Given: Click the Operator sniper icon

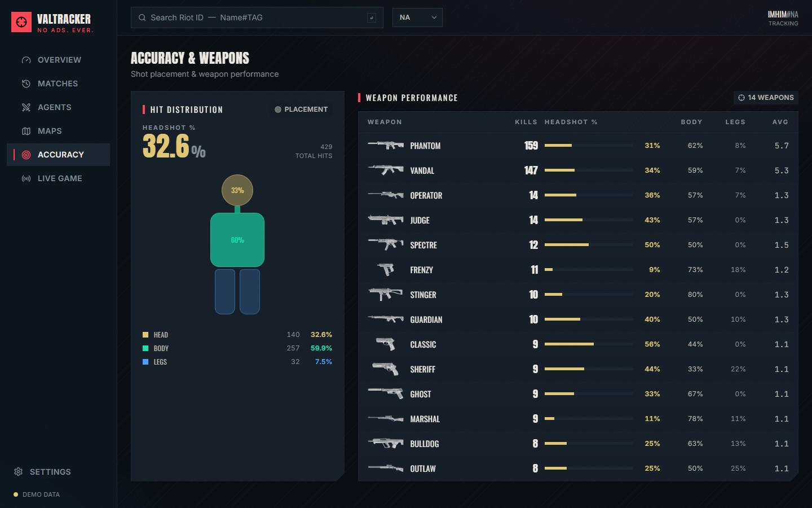Looking at the screenshot, I should [x=386, y=195].
